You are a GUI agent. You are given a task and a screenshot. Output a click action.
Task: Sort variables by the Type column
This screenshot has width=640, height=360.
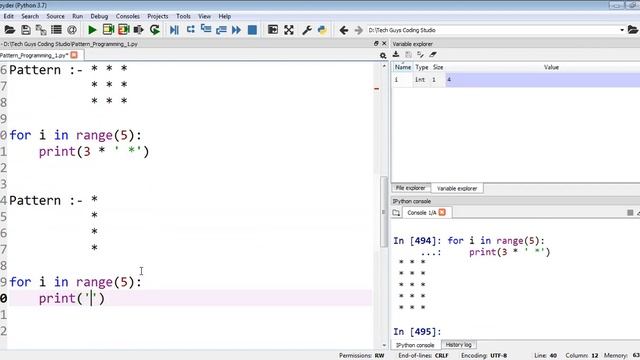pos(422,67)
